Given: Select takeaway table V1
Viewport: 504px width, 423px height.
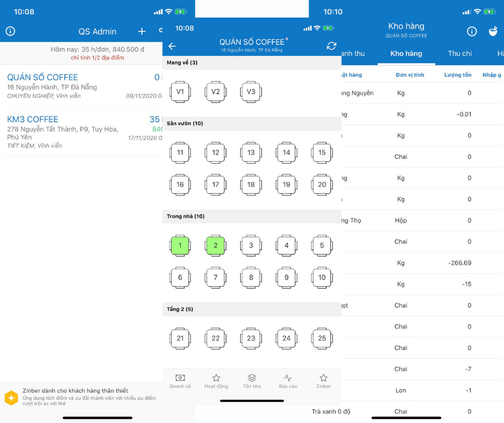Looking at the screenshot, I should pyautogui.click(x=180, y=92).
